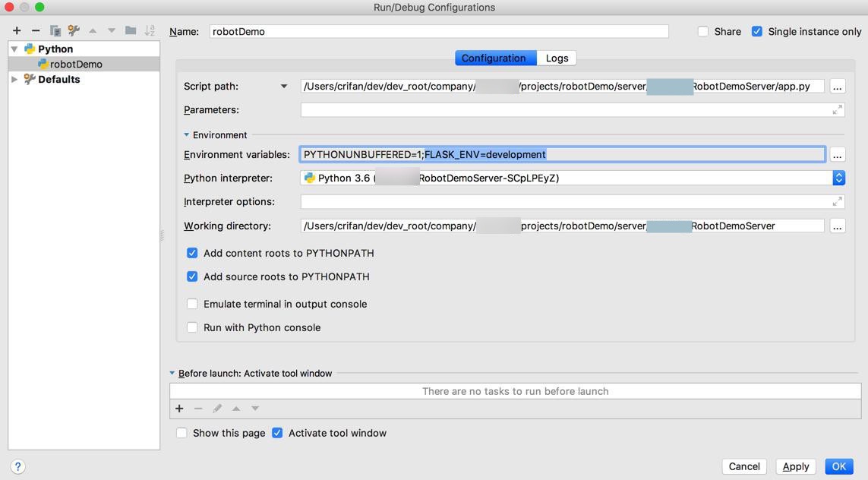Screen dimensions: 868x480
Task: Switch to the Configuration tab
Action: pos(495,58)
